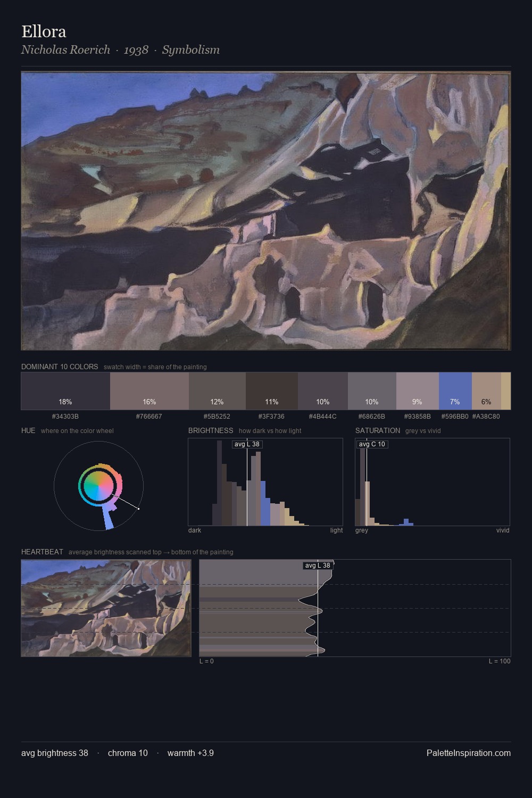532x798 pixels.
Task: Click the hex code #596BB0 label
Action: (455, 417)
